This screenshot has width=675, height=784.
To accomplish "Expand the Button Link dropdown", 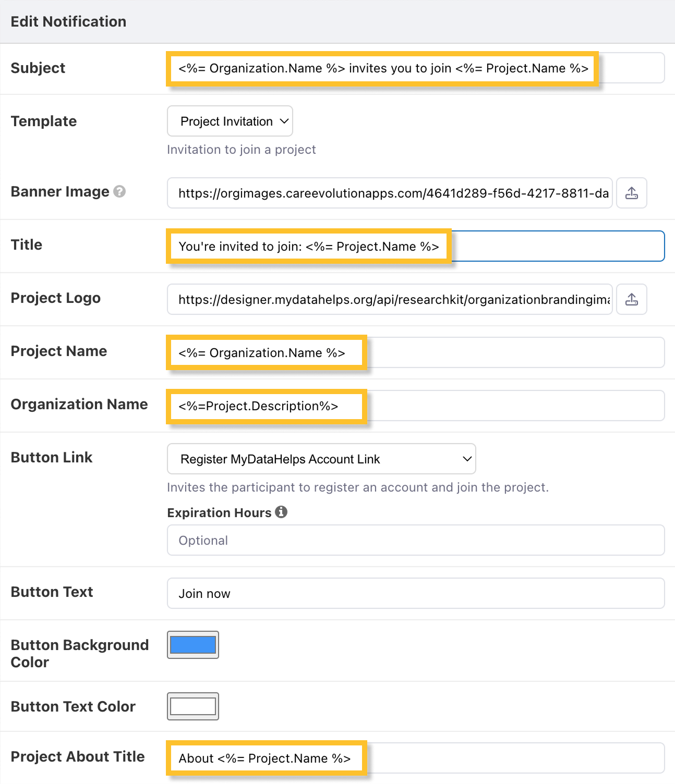I will (321, 459).
